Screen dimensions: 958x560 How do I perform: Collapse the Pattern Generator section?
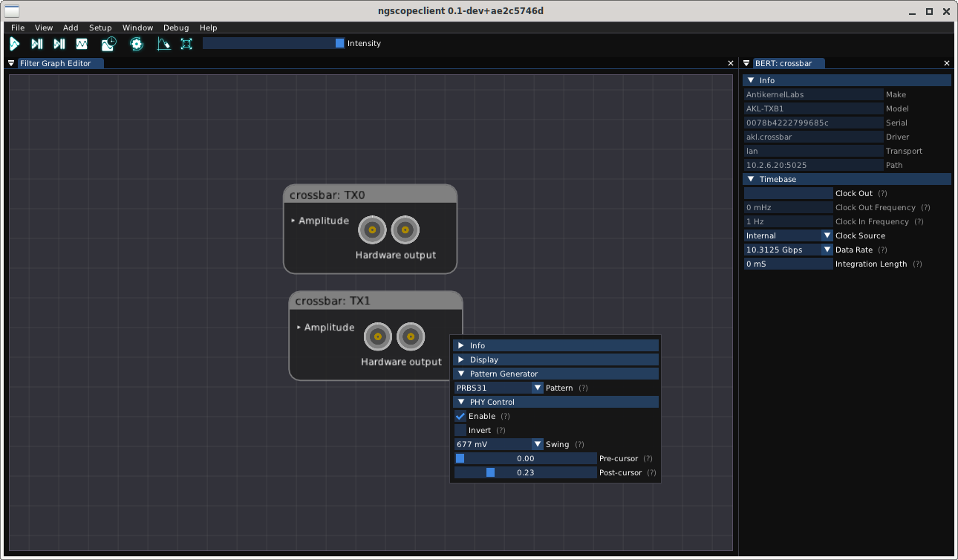[556, 374]
